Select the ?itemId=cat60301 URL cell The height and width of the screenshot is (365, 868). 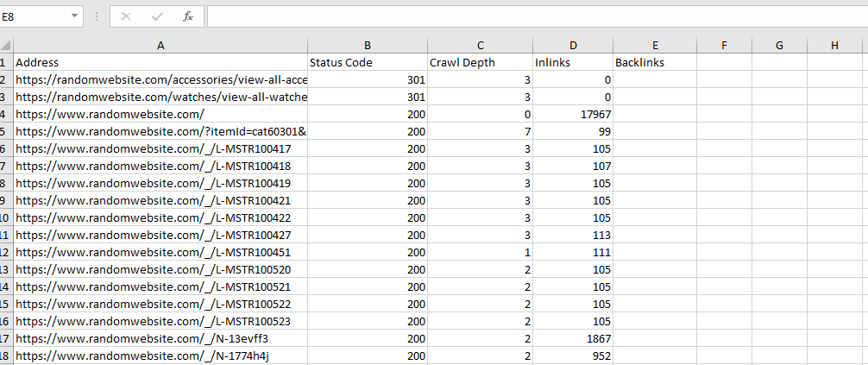pyautogui.click(x=160, y=131)
